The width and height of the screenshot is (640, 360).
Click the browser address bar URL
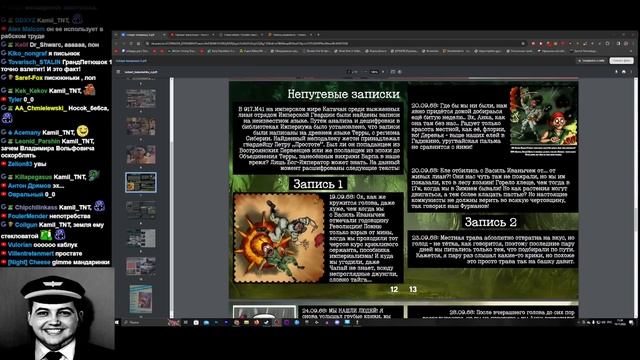click(249, 44)
